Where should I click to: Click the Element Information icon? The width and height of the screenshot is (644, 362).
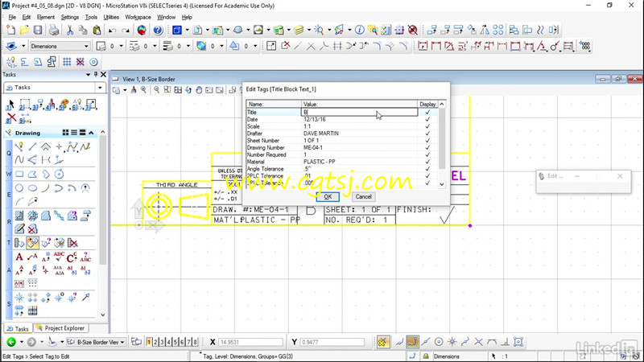(x=359, y=30)
